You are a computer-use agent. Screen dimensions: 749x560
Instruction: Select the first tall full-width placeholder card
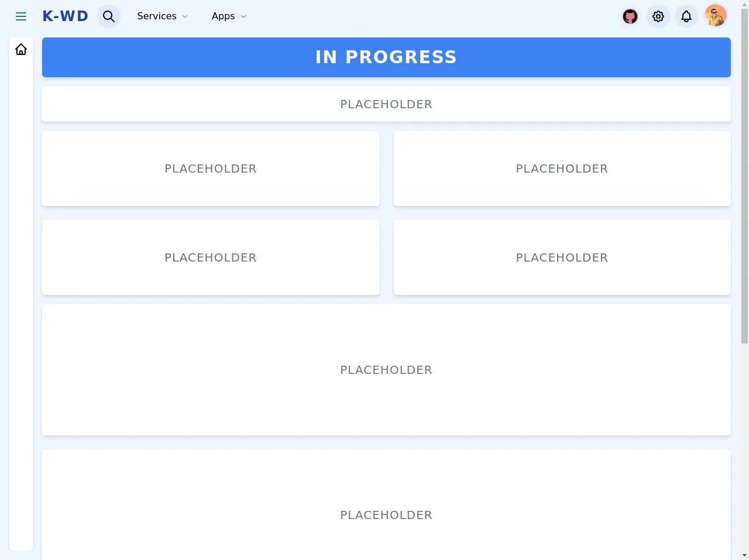(x=386, y=370)
